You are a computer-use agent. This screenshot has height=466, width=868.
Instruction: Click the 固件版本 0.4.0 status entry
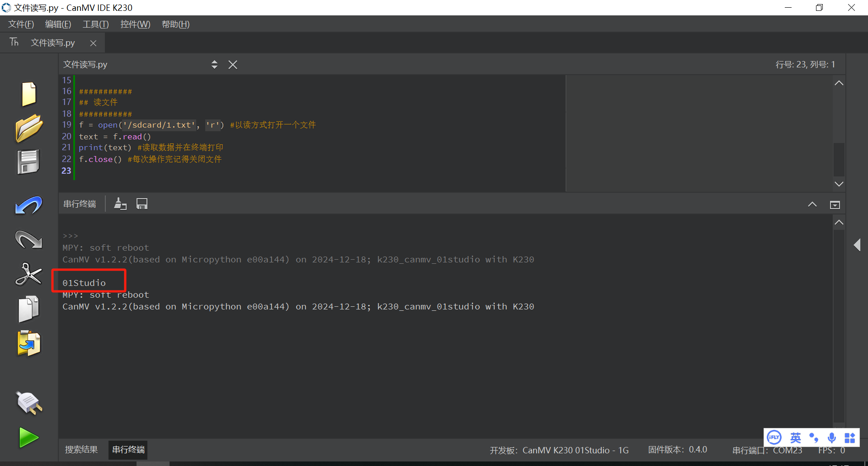(677, 450)
